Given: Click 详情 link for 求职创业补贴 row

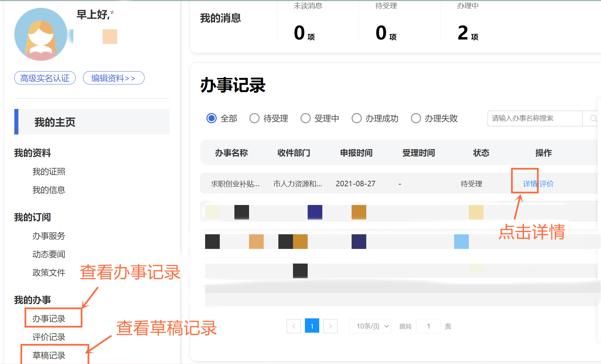Looking at the screenshot, I should 530,184.
